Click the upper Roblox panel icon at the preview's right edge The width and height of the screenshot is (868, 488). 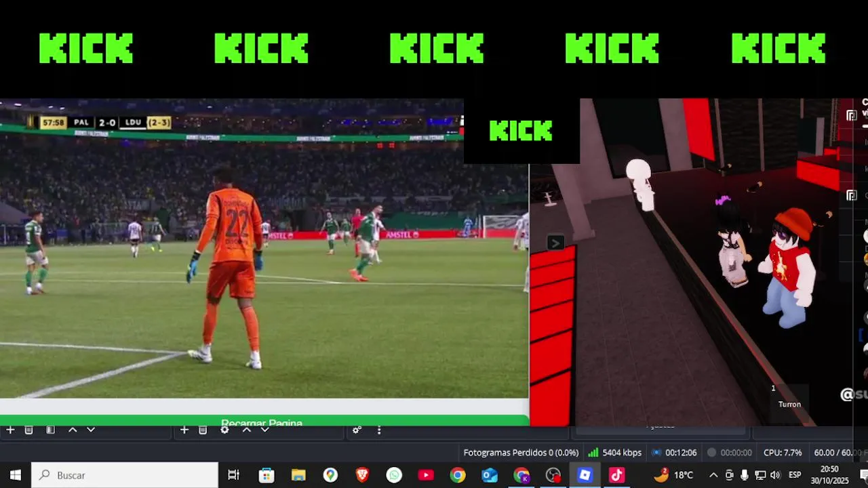(x=852, y=115)
